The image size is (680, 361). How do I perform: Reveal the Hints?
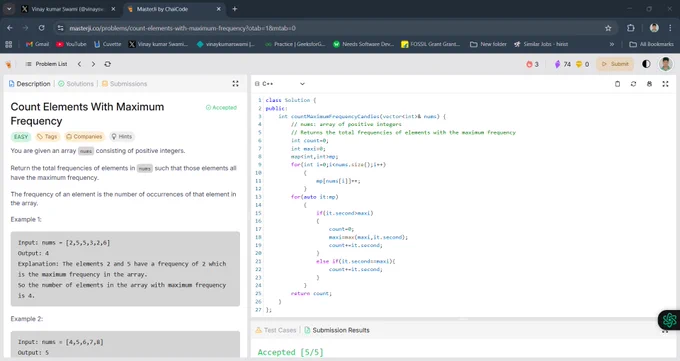pyautogui.click(x=122, y=137)
